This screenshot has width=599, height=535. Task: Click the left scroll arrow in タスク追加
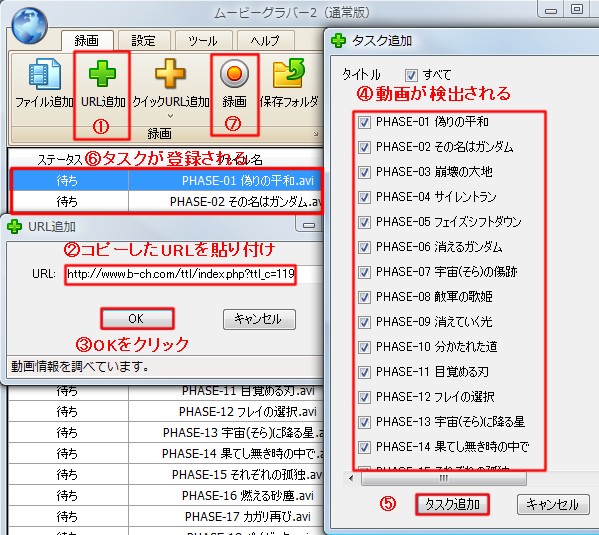351,478
